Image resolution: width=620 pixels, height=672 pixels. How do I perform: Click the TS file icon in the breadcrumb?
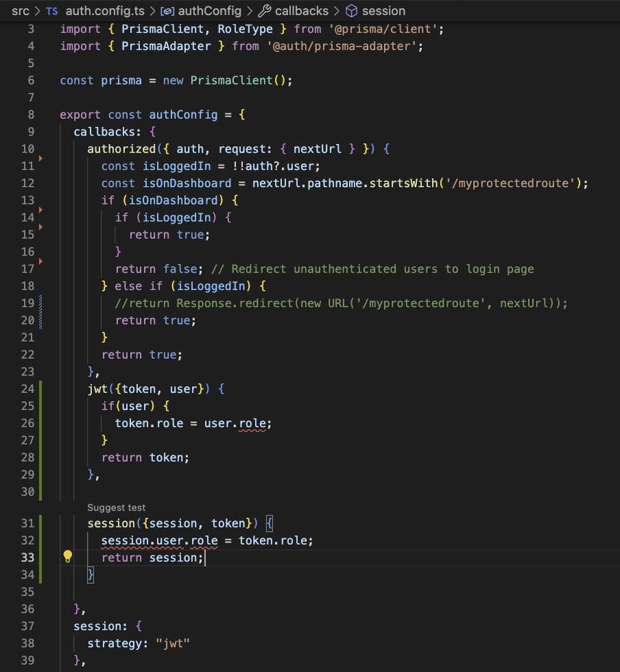pos(52,11)
